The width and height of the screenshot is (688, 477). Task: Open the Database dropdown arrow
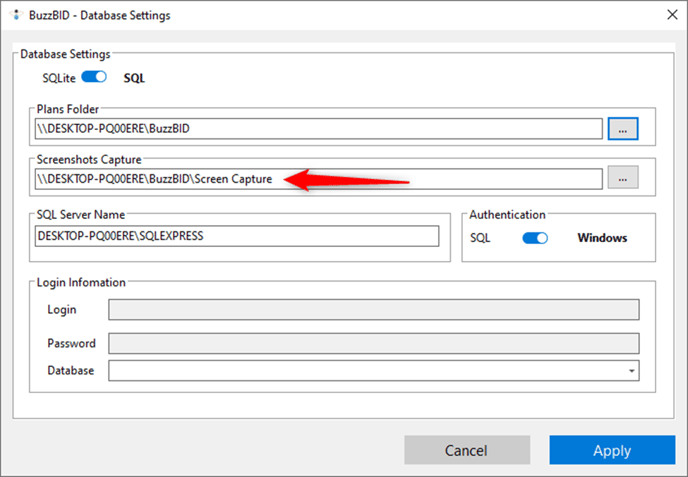631,371
